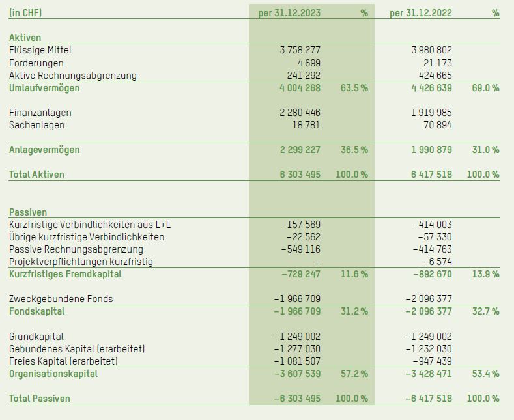Click the 2022 Sachanlagen value 70 894
Screen dimensions: 514x420
point(437,125)
